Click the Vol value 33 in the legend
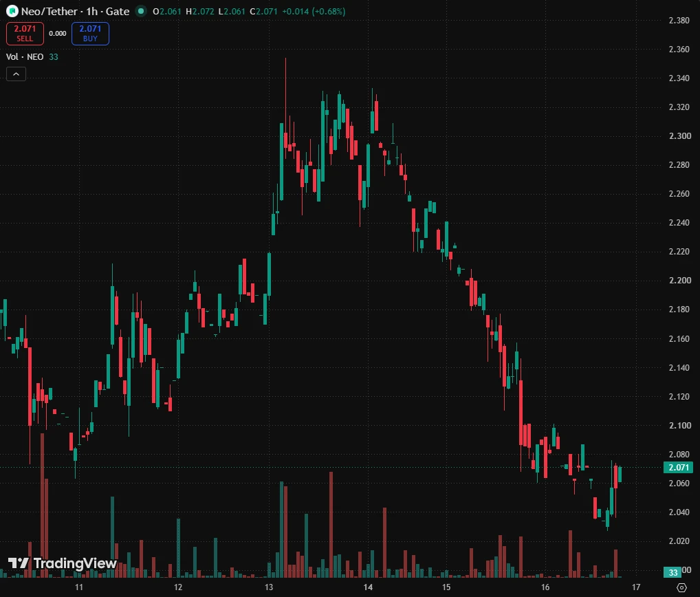700x597 pixels. 54,56
